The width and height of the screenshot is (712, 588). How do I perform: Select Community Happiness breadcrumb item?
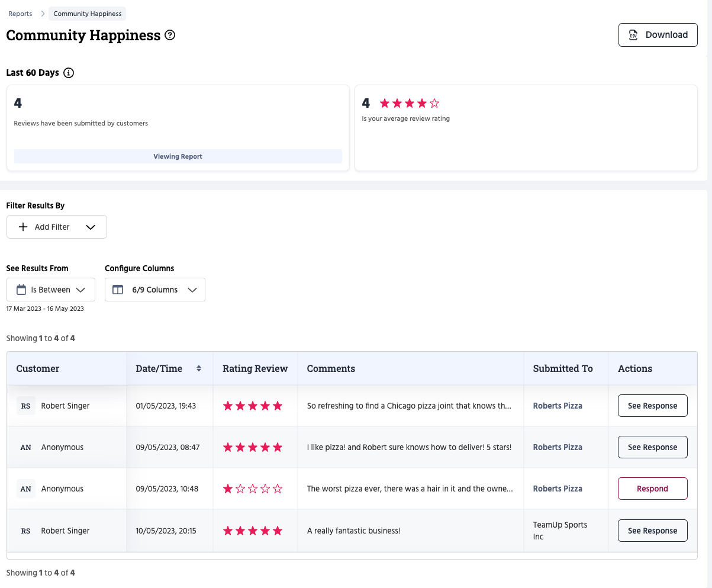(x=88, y=14)
